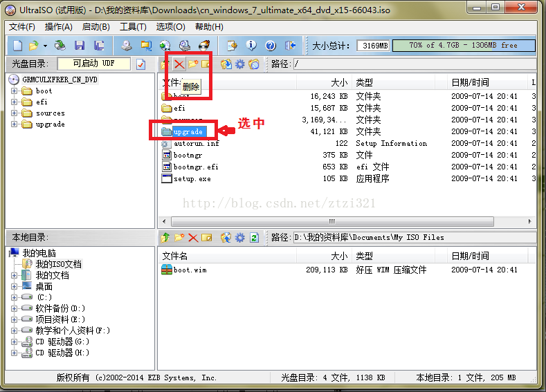Open the 启动(B) menu
Viewport: 546px width, 392px height.
(x=95, y=27)
